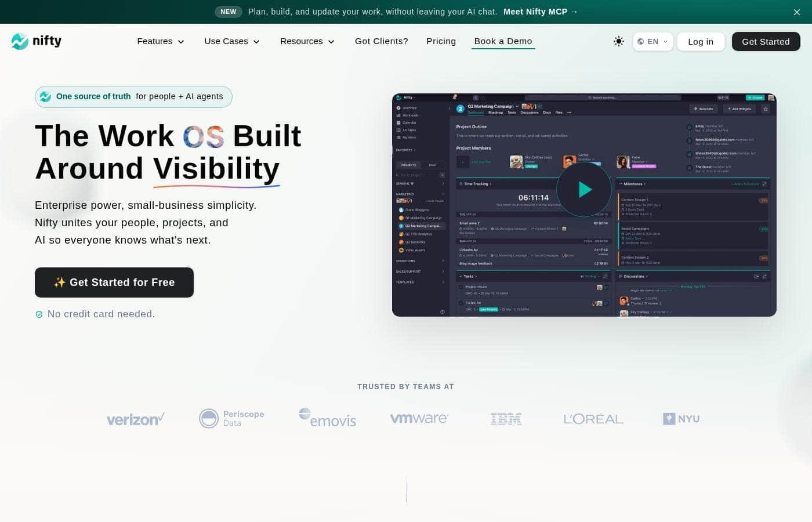Click the NEW badge in the banner
The width and height of the screenshot is (812, 522).
pos(229,12)
